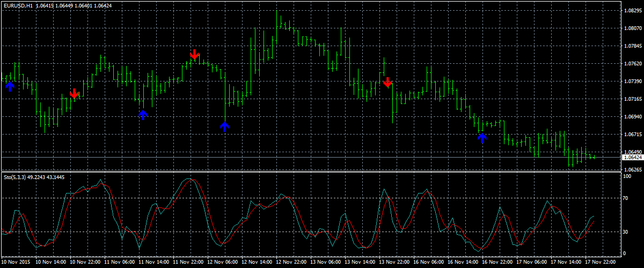Click the 13 Nov 14:00 time label
Screen dimensions: 644x268
coord(360,262)
